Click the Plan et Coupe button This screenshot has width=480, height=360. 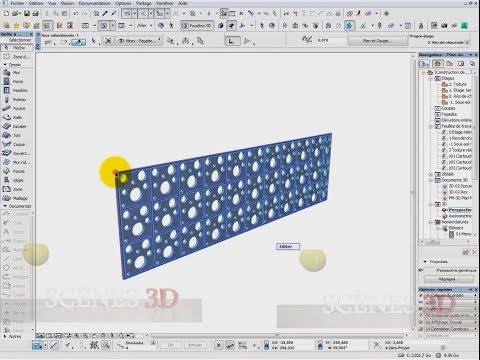(377, 41)
